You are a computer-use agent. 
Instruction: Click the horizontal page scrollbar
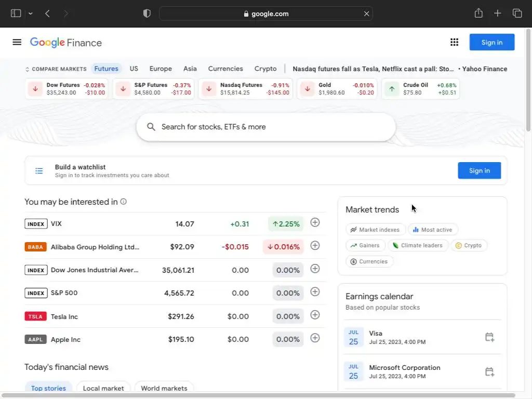[259, 395]
